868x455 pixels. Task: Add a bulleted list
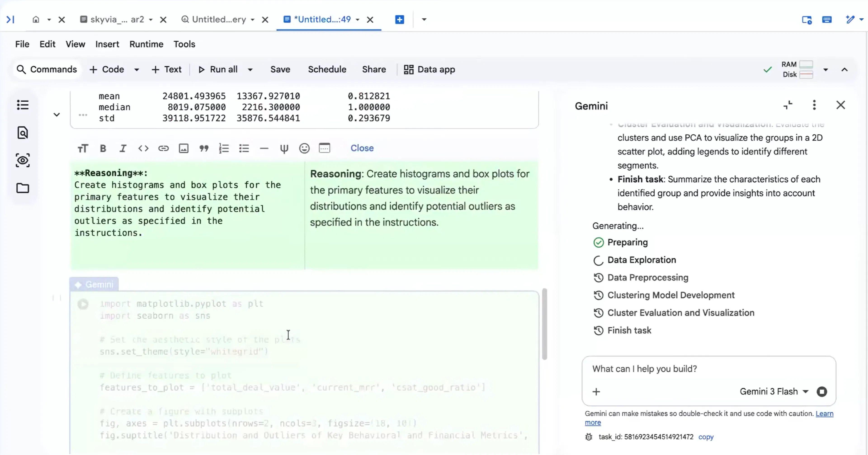coord(244,148)
